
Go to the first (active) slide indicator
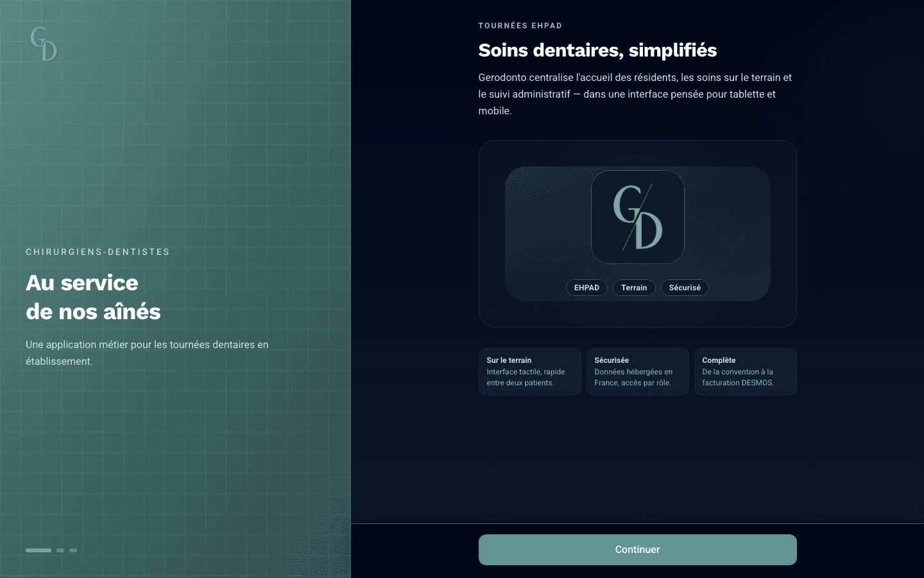pos(38,550)
